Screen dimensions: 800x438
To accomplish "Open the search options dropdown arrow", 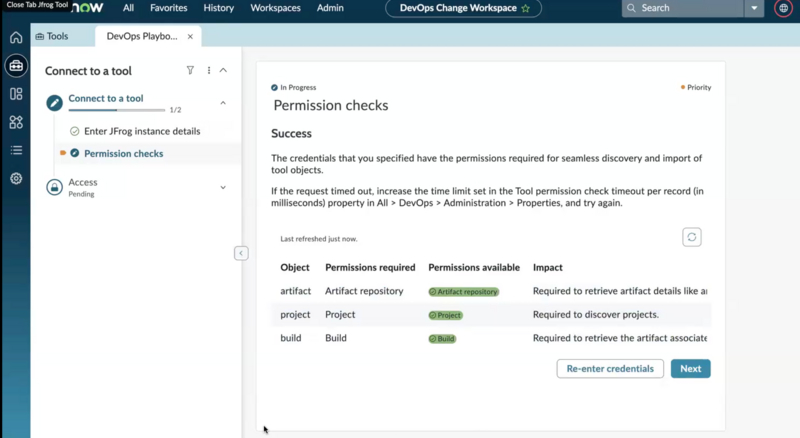I will [754, 8].
